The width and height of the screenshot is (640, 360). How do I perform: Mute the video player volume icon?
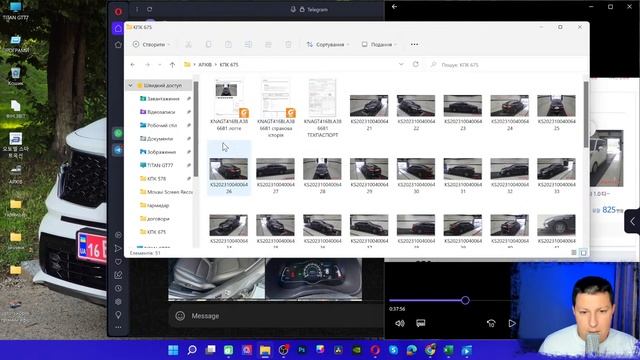point(400,323)
